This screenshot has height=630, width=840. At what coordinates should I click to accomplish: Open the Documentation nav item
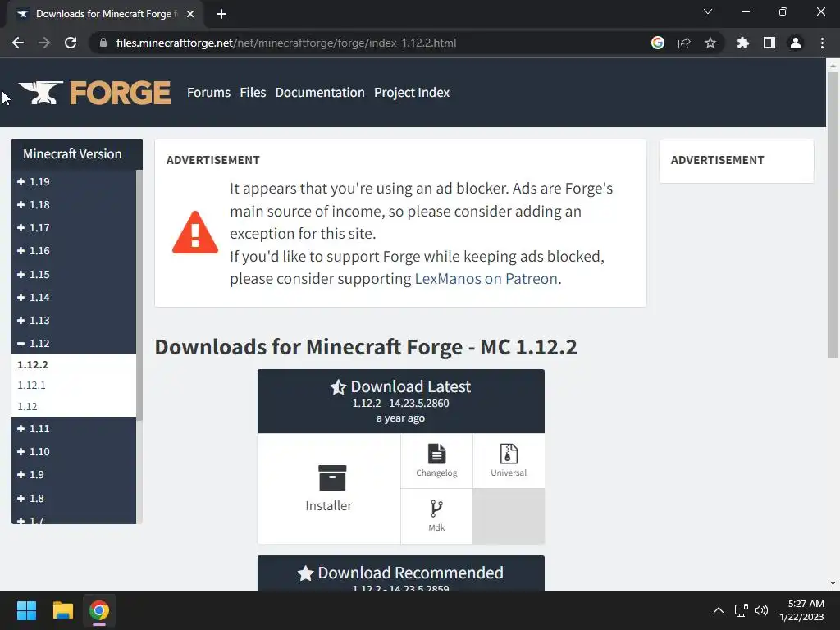coord(320,93)
